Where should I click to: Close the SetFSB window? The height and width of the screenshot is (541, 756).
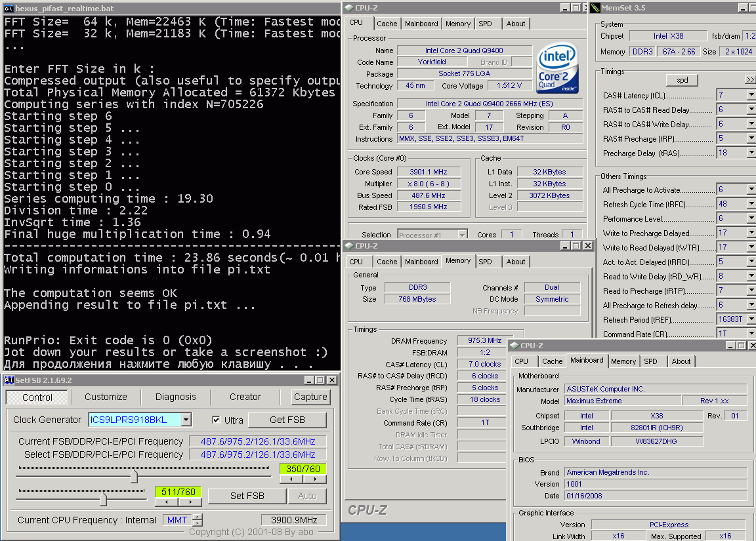click(332, 380)
